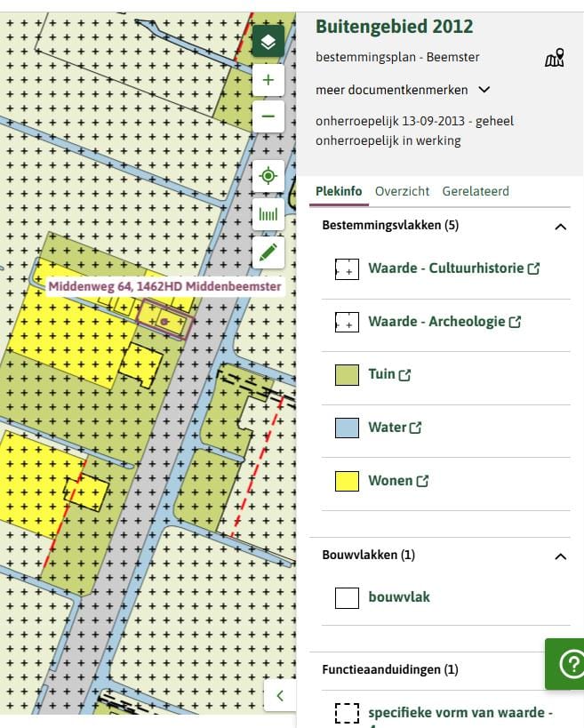The height and width of the screenshot is (728, 584).
Task: Collapse the Bouwvlakken (1) section
Action: tap(560, 556)
